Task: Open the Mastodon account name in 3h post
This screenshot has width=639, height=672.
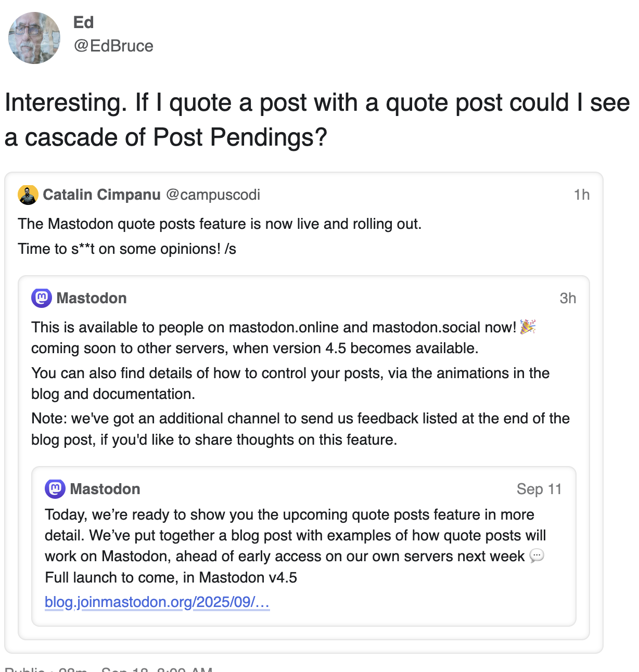Action: pyautogui.click(x=92, y=298)
